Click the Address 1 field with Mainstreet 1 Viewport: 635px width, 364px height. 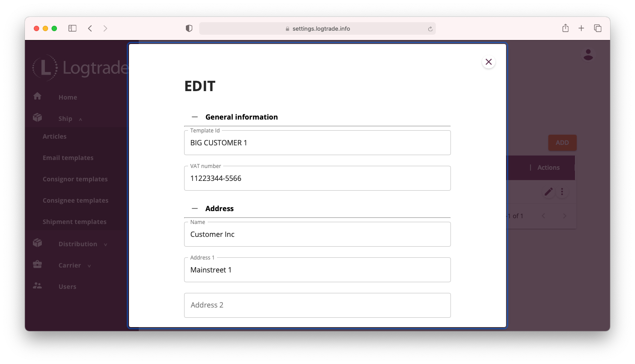click(x=317, y=270)
